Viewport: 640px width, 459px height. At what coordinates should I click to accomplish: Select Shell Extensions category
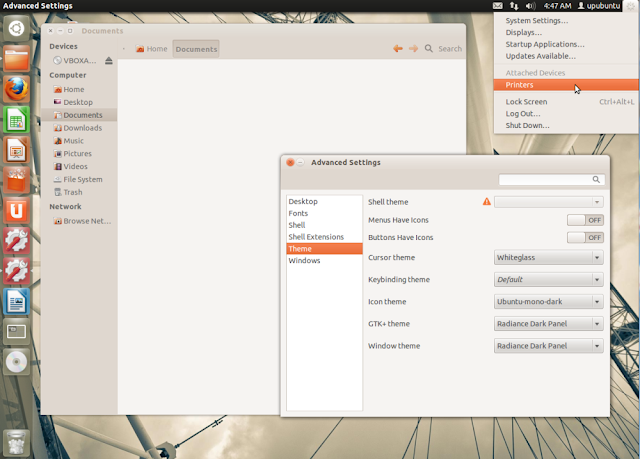click(324, 237)
